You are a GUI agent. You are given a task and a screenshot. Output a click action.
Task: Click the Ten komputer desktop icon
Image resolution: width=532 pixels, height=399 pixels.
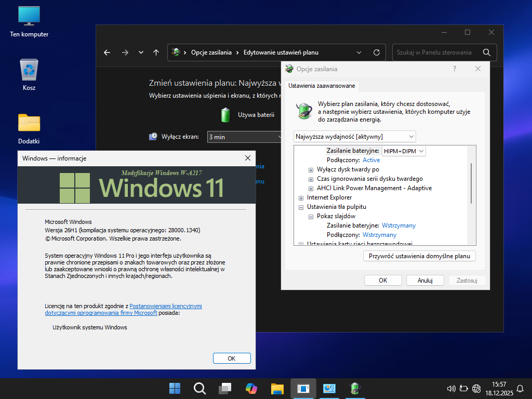pyautogui.click(x=29, y=16)
